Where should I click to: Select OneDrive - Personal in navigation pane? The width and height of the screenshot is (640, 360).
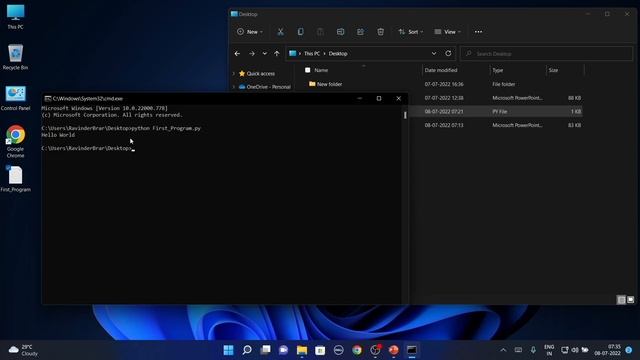pos(264,87)
